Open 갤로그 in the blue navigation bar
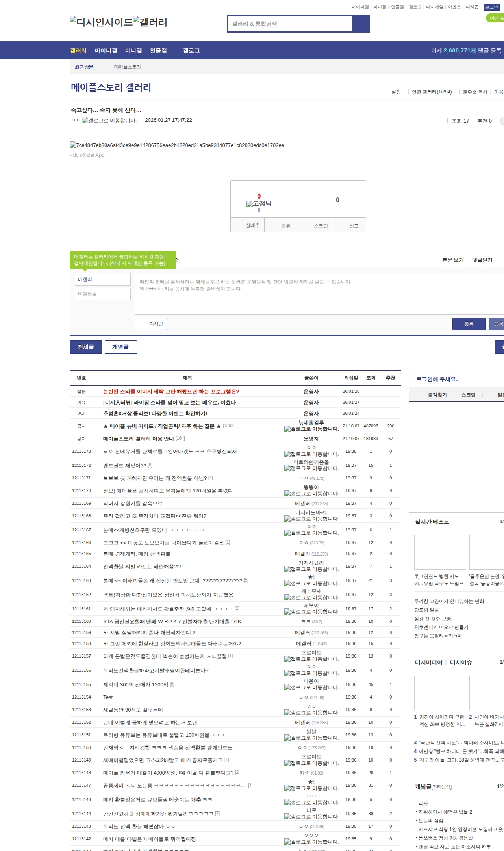The width and height of the screenshot is (504, 851). (191, 51)
